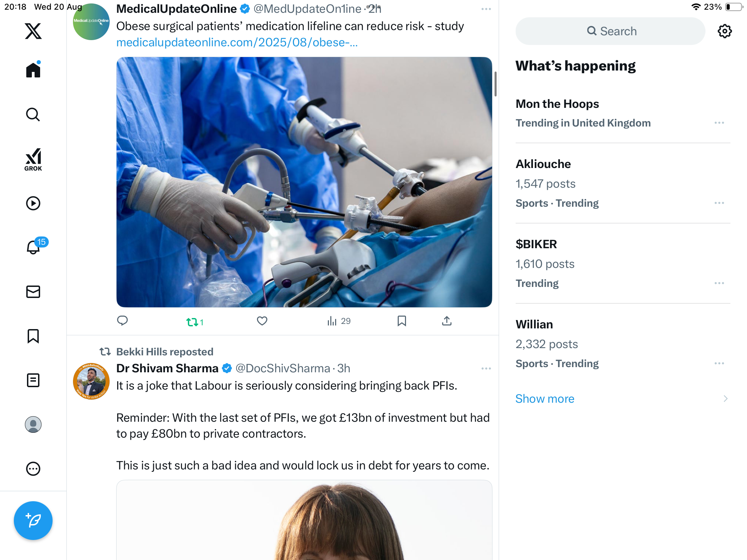Click the timeline scrollbar indicator
747x560 pixels.
coord(496,84)
